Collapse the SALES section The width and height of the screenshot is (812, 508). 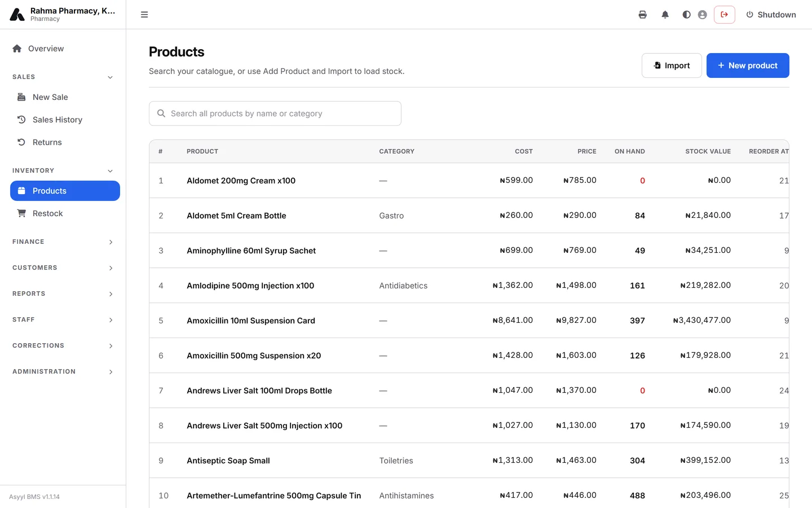click(63, 77)
